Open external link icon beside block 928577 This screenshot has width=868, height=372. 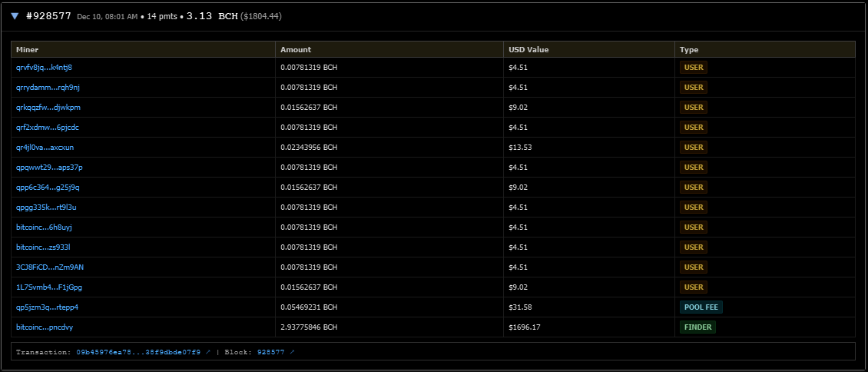tap(292, 352)
